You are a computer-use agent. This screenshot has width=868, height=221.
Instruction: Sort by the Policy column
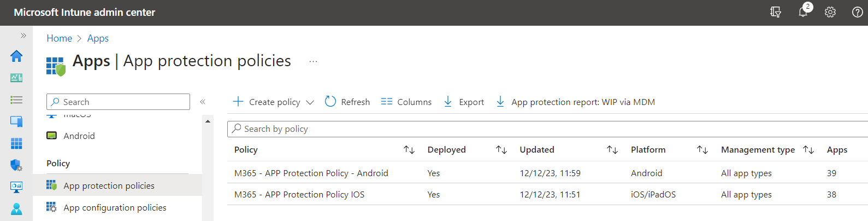409,150
